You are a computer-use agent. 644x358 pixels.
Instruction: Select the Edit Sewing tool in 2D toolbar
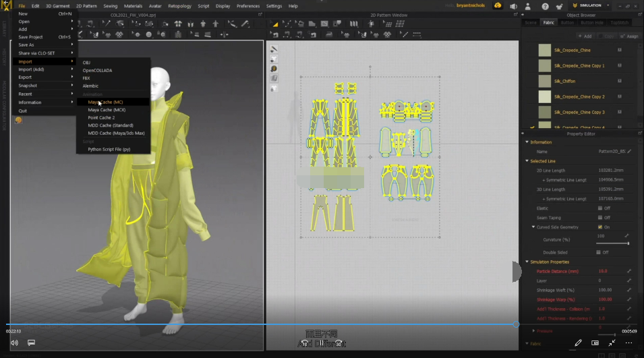[x=275, y=35]
